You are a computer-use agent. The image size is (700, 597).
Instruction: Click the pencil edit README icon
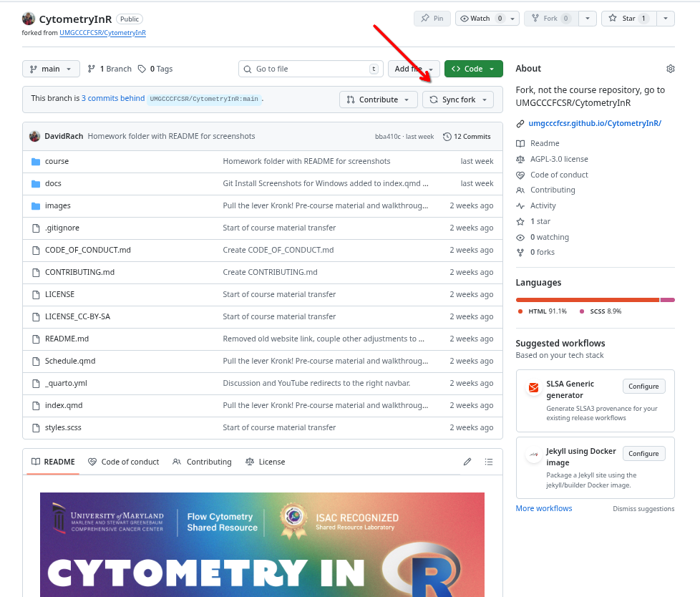(467, 462)
